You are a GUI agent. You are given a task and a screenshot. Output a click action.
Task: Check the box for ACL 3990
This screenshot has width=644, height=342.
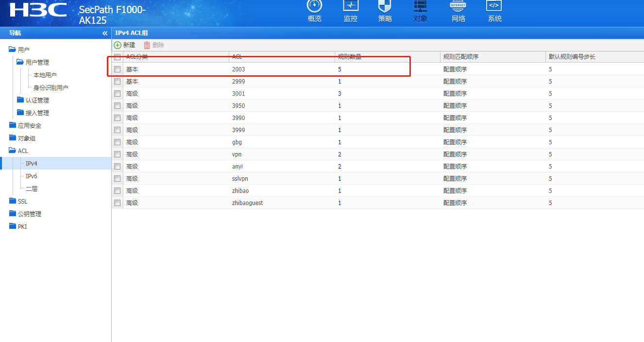(117, 118)
